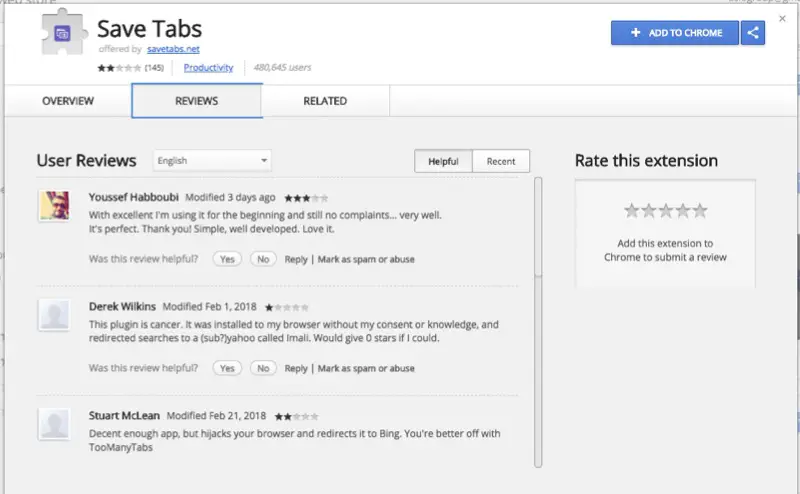This screenshot has height=494, width=800.
Task: Reply to Derek Wilkins' review
Action: click(296, 368)
